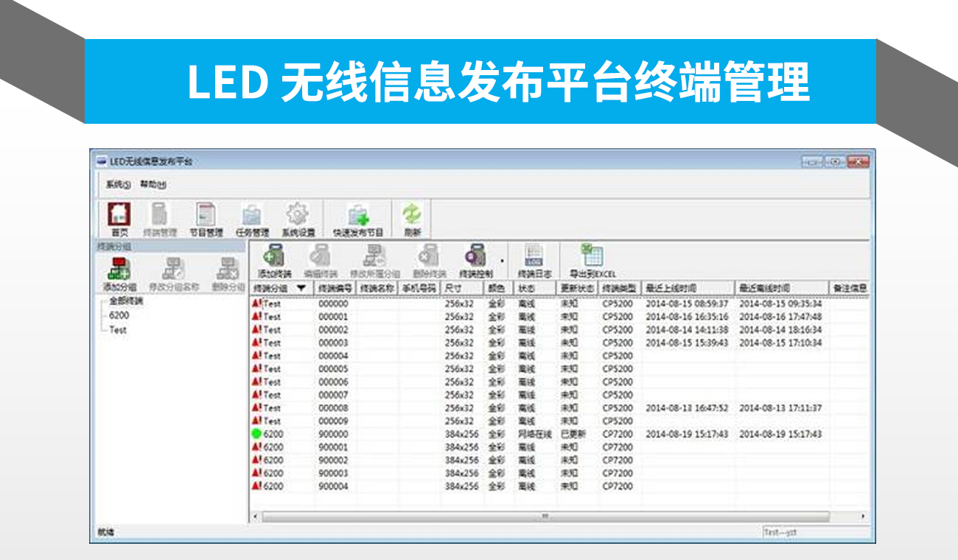This screenshot has height=560, width=958.
Task: Click 快速发布节目 quick publish icon
Action: tap(358, 216)
